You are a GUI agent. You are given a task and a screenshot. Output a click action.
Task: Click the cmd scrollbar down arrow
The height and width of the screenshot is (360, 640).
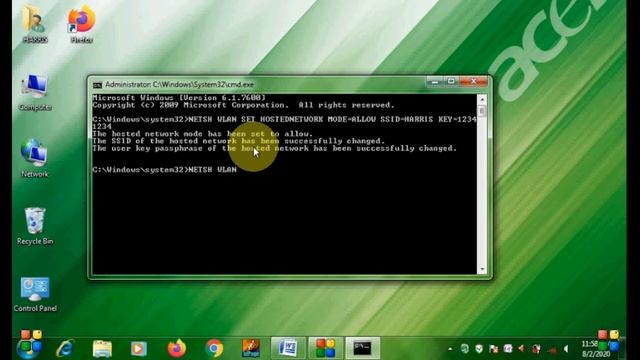482,269
